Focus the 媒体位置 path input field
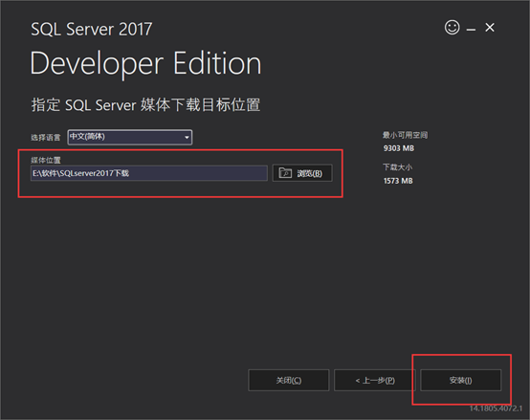This screenshot has width=530, height=420. [x=148, y=173]
